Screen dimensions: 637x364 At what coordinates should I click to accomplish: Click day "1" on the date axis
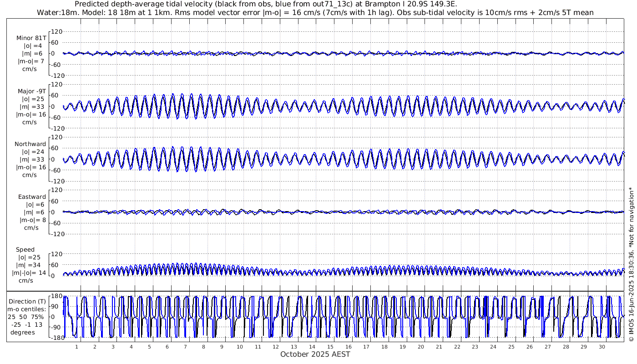[76, 347]
